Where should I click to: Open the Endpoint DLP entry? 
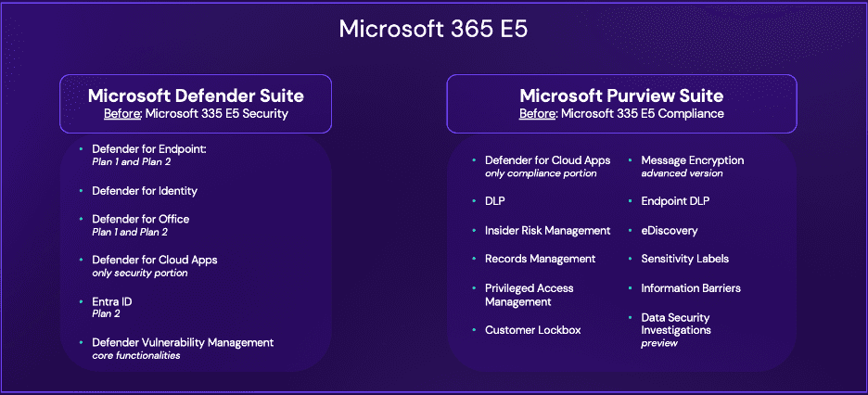tap(674, 200)
